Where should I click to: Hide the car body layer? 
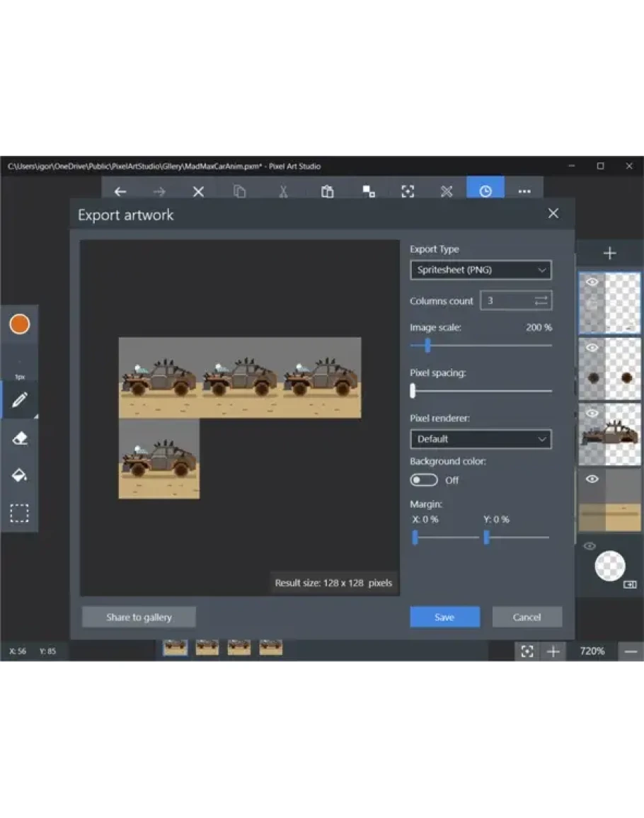[x=592, y=413]
